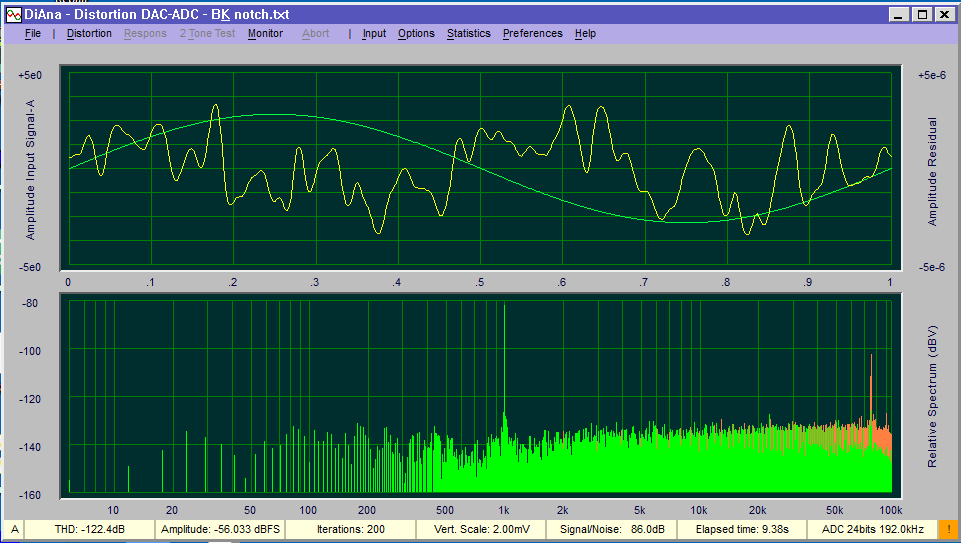Click the disabled Abort menu item
This screenshot has height=543, width=961.
[316, 34]
